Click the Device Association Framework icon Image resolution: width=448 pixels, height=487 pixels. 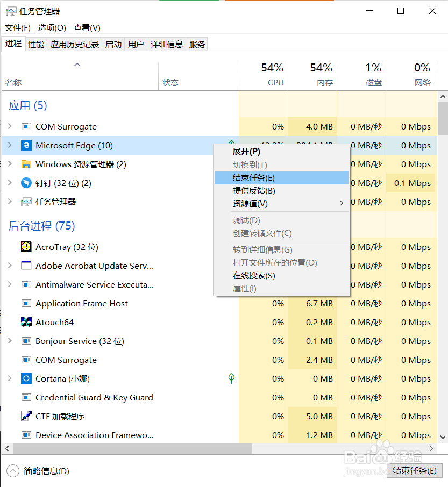pos(26,435)
